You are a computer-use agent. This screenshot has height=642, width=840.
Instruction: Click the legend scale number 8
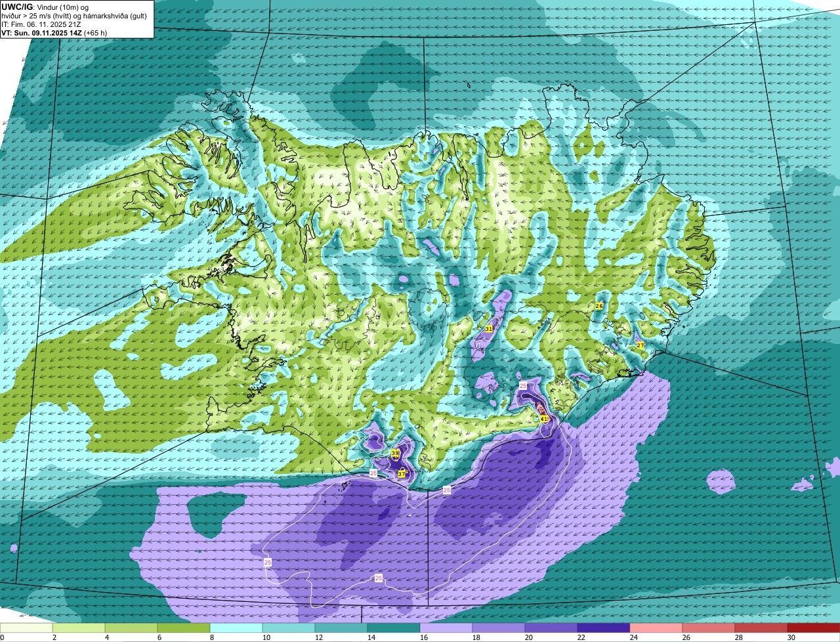211,637
